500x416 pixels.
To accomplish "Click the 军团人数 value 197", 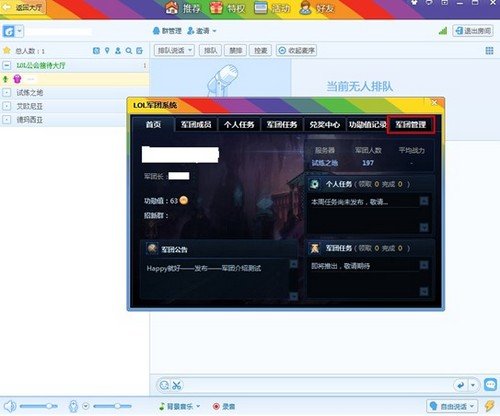I will tap(368, 163).
